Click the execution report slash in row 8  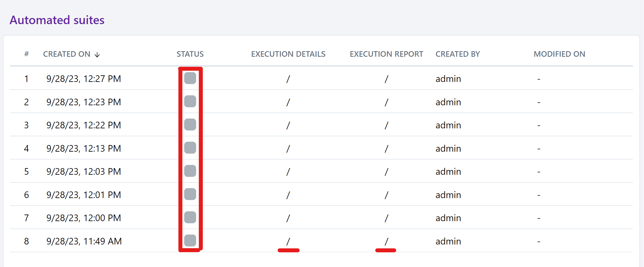(x=386, y=241)
